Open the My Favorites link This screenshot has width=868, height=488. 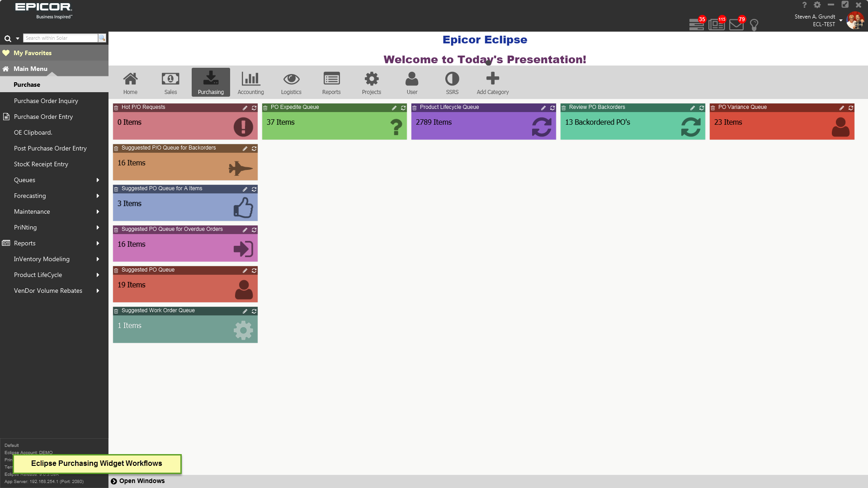[33, 53]
